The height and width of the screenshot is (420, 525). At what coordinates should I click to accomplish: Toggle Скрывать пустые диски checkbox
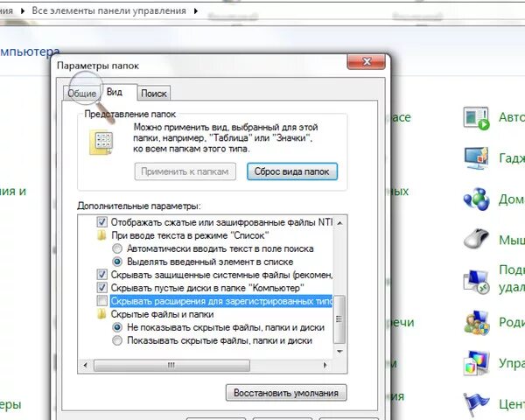pyautogui.click(x=101, y=288)
